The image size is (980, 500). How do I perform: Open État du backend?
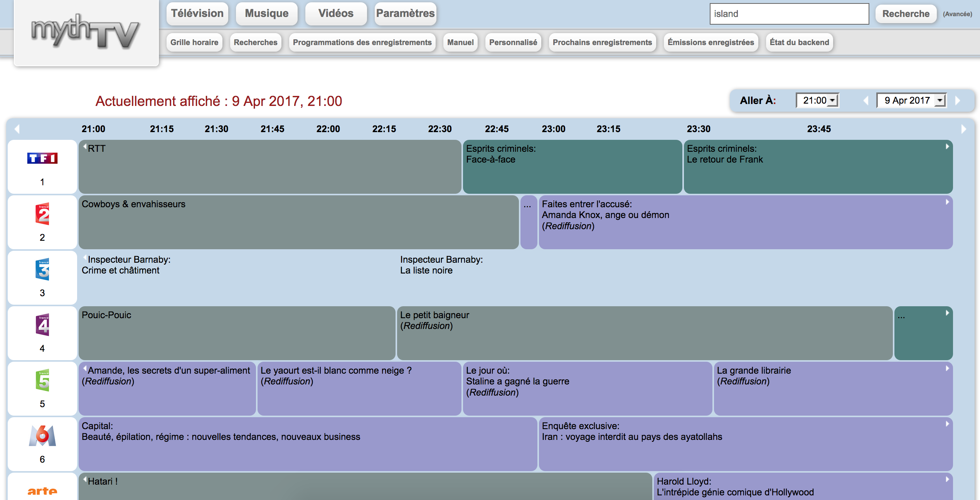[x=799, y=42]
